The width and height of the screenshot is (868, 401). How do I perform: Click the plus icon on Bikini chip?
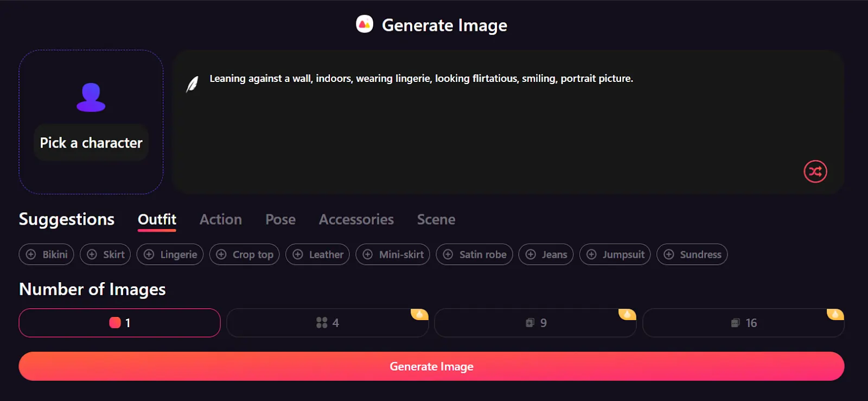click(31, 254)
